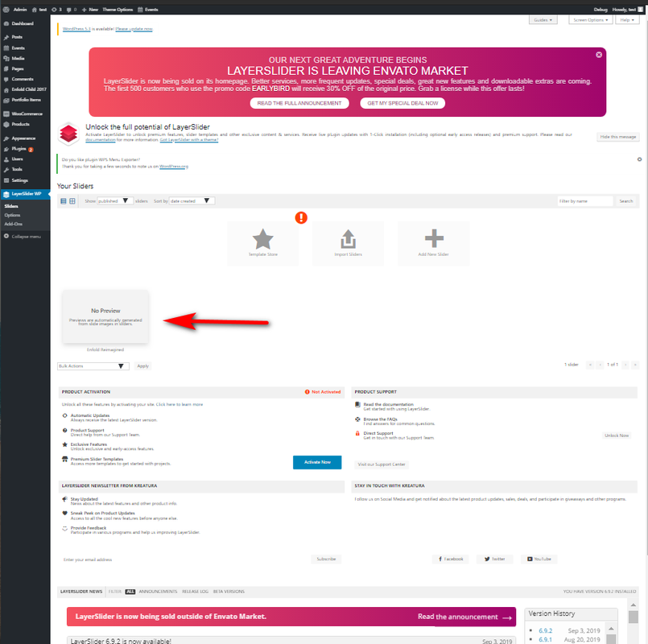Open the Media library menu
Viewport: 648px width, 644px height.
[x=18, y=58]
